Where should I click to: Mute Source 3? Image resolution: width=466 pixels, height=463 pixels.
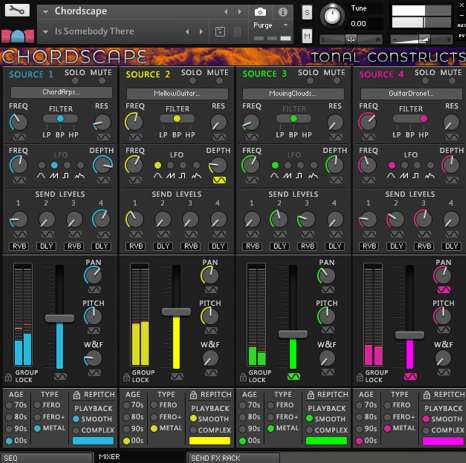[337, 81]
